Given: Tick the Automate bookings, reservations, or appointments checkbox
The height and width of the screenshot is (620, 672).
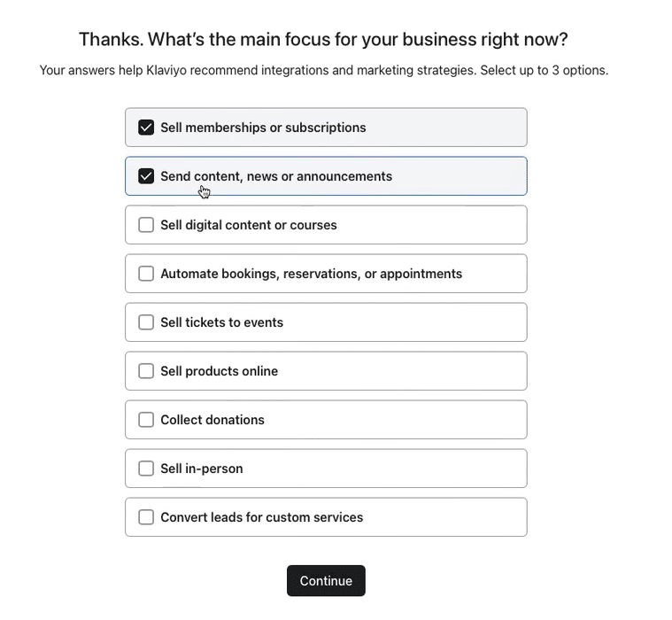Looking at the screenshot, I should tap(146, 274).
